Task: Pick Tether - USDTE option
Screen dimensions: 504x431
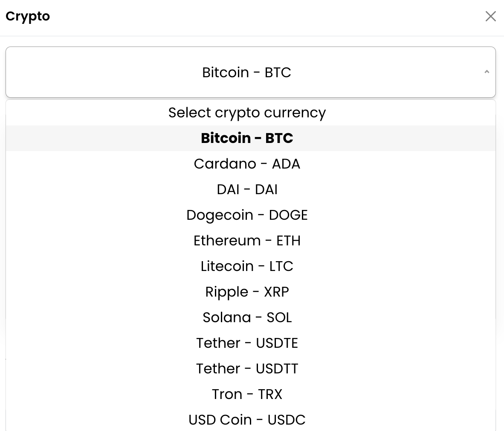Action: pos(247,343)
